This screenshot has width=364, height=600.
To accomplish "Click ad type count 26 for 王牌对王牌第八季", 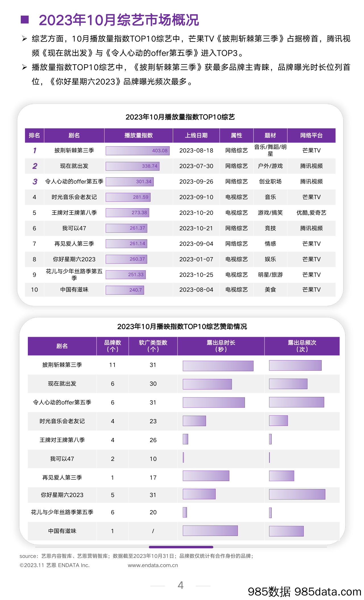I will click(x=153, y=440).
